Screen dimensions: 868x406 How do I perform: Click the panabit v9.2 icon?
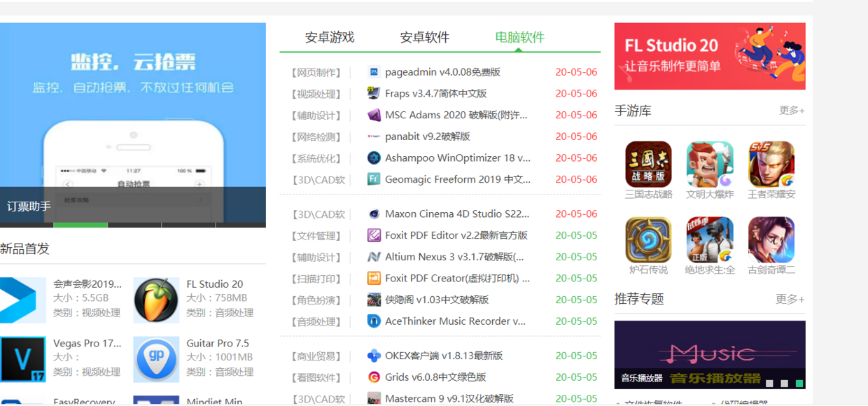click(374, 136)
